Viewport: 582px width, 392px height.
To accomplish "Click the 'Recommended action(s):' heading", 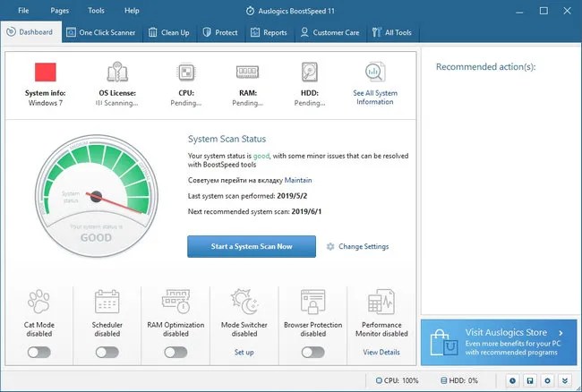I will [485, 67].
